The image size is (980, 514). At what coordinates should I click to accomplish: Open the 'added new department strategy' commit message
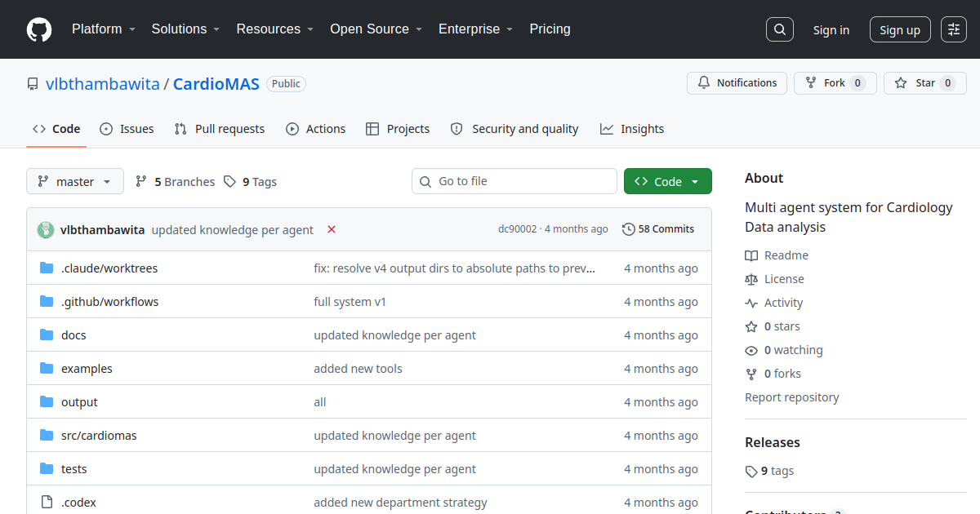400,503
